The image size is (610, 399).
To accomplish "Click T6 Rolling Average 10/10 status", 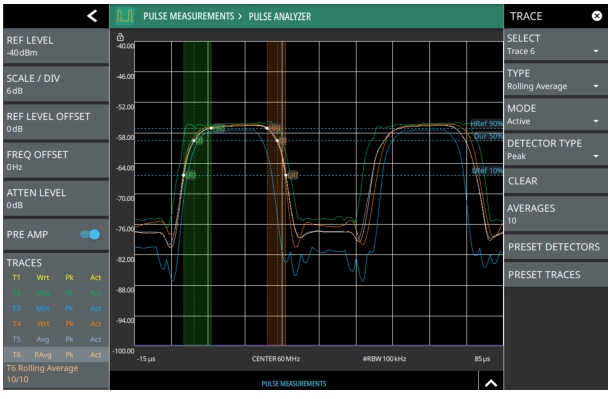I will click(x=42, y=373).
